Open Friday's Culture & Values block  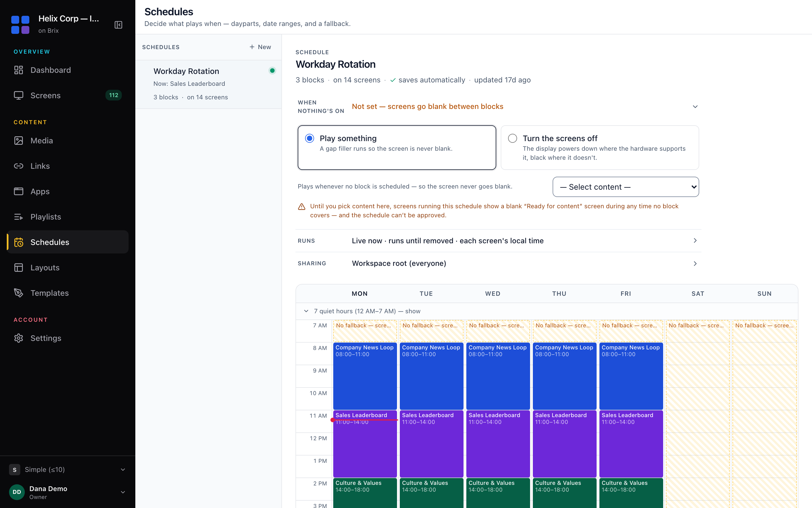tap(631, 493)
